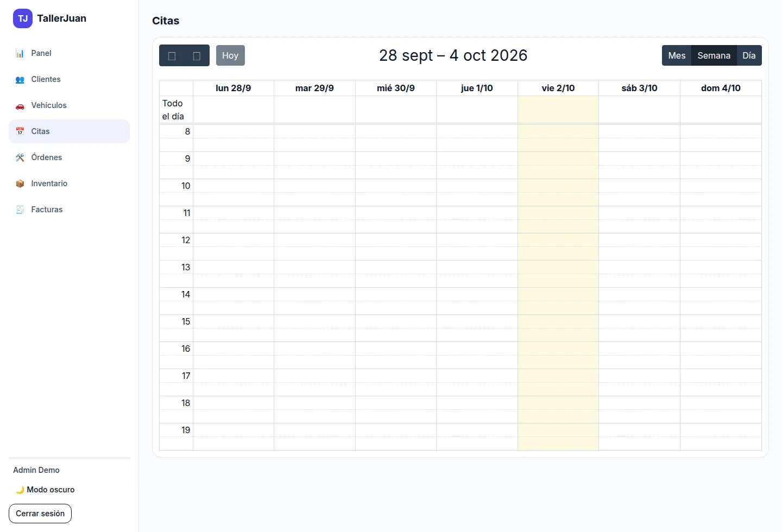Image resolution: width=782 pixels, height=532 pixels.
Task: Open the Vehículos section
Action: point(69,105)
